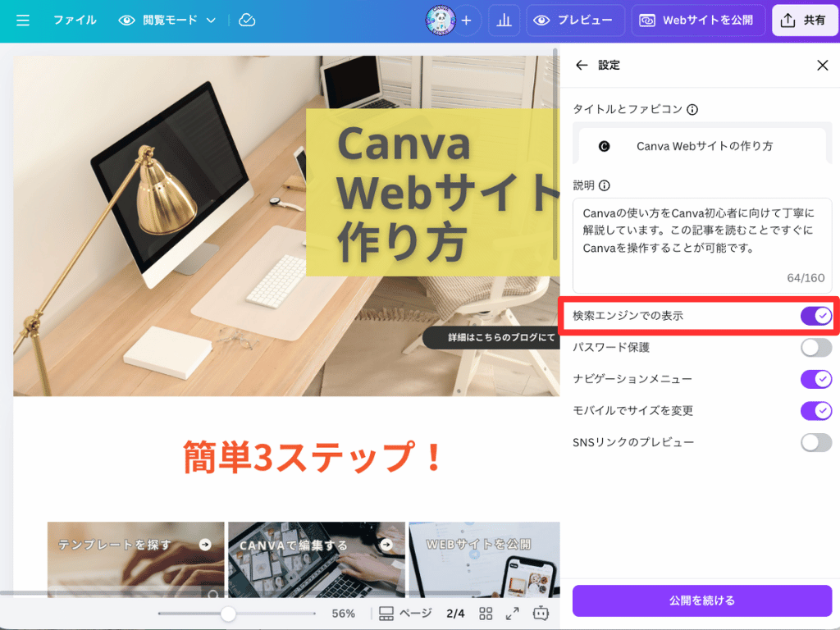Open the hamburger main menu
The height and width of the screenshot is (630, 840).
coord(22,21)
